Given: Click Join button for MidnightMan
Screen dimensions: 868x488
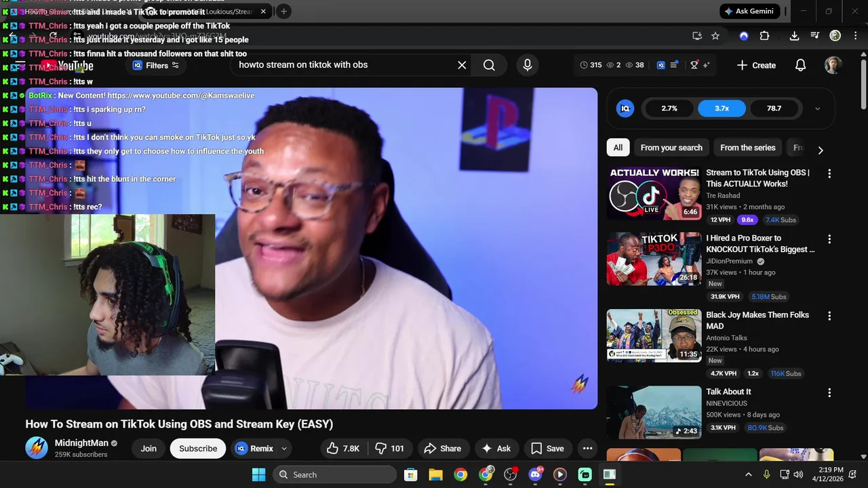Looking at the screenshot, I should click(149, 448).
